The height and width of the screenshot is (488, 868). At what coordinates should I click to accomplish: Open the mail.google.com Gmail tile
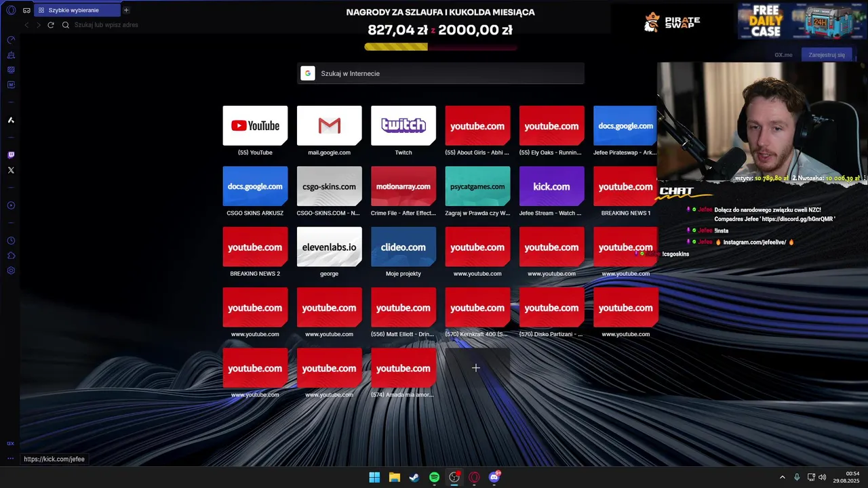pyautogui.click(x=329, y=125)
